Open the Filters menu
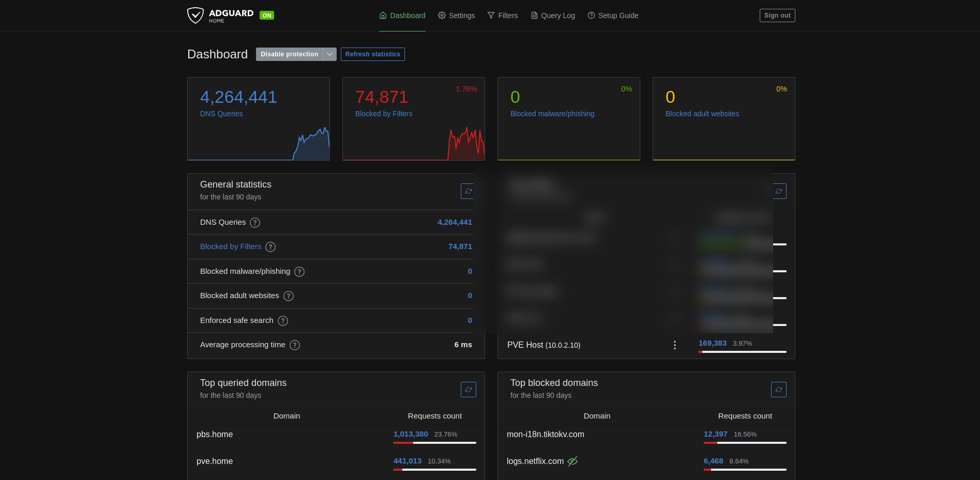Screen dimensions: 980x480 502,16
